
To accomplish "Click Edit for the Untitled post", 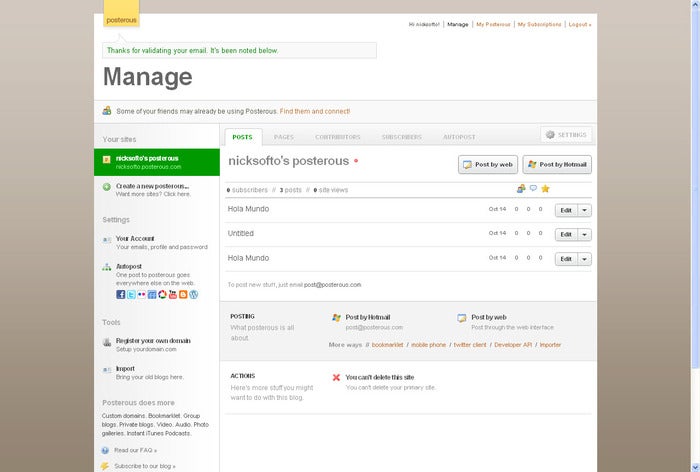I will (567, 234).
